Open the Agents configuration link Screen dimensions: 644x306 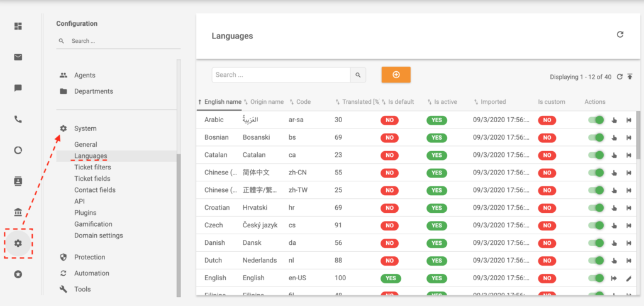coord(85,76)
